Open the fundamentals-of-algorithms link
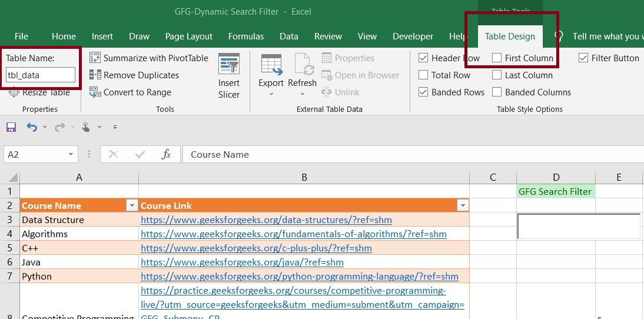 (x=294, y=234)
